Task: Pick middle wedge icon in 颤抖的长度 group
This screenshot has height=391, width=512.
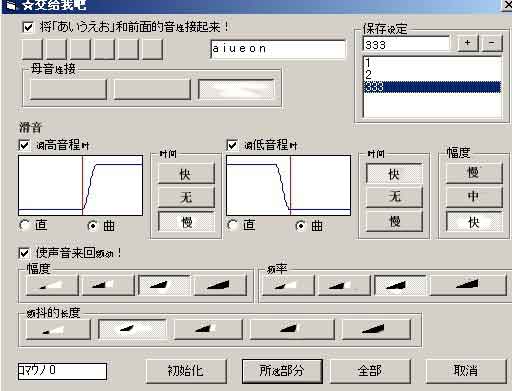Action: coord(208,329)
